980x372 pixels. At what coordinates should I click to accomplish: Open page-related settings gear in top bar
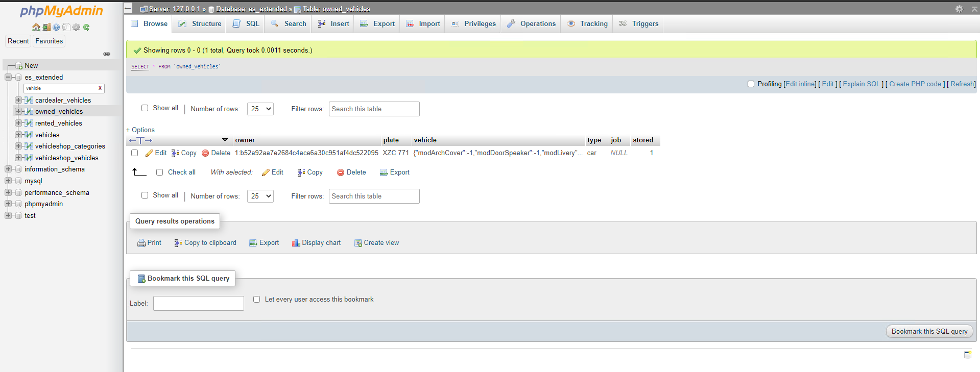pos(959,9)
